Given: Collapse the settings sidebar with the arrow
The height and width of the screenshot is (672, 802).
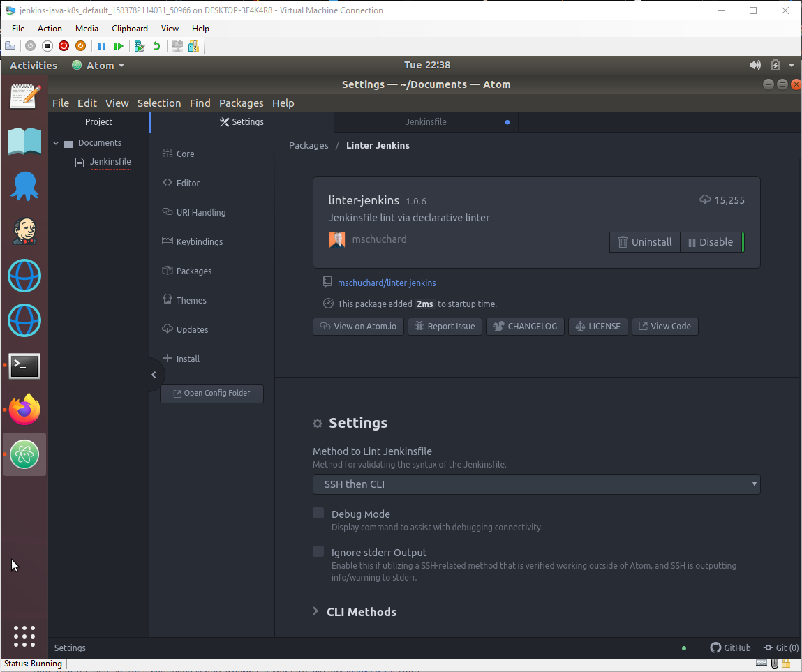Looking at the screenshot, I should pyautogui.click(x=154, y=375).
